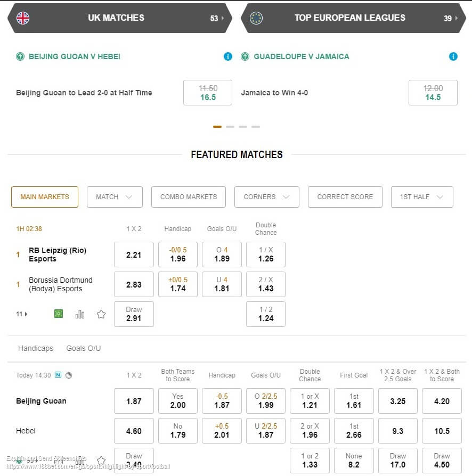This screenshot has width=472, height=476.
Task: Go to the second carousel slide dot
Action: pos(230,127)
